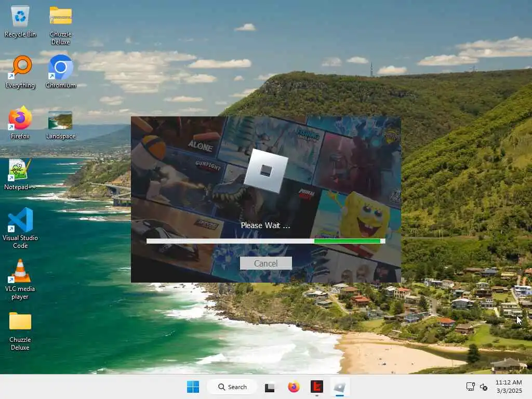Image resolution: width=532 pixels, height=399 pixels.
Task: Select the VLC media player desktop shortcut
Action: coord(20,280)
